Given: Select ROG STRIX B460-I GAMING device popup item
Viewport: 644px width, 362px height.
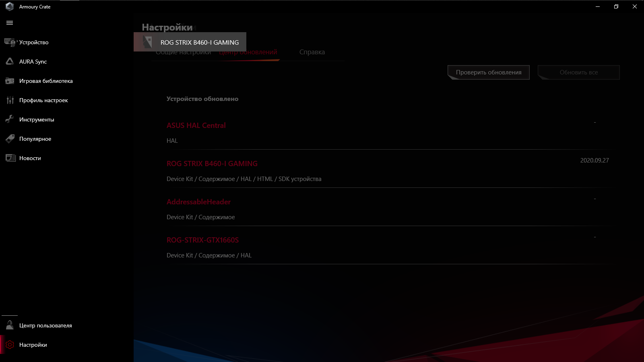Looking at the screenshot, I should 190,42.
